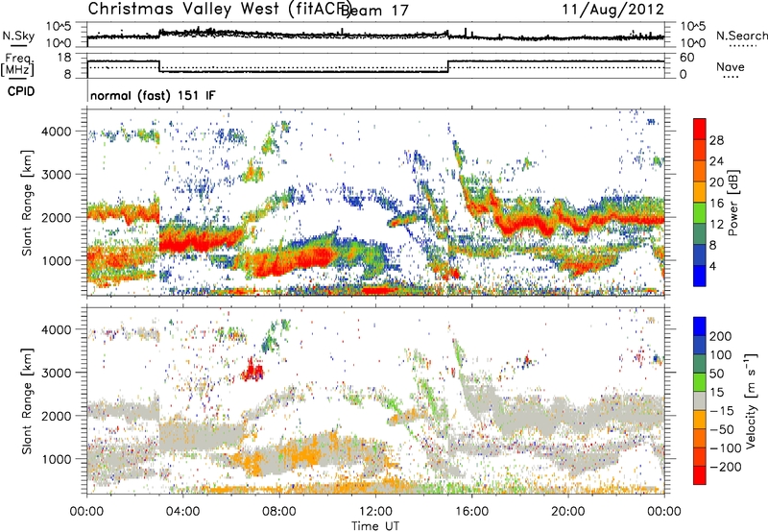Click '4000' range tick in power panel
Screen dimensions: 768x532
(57, 132)
